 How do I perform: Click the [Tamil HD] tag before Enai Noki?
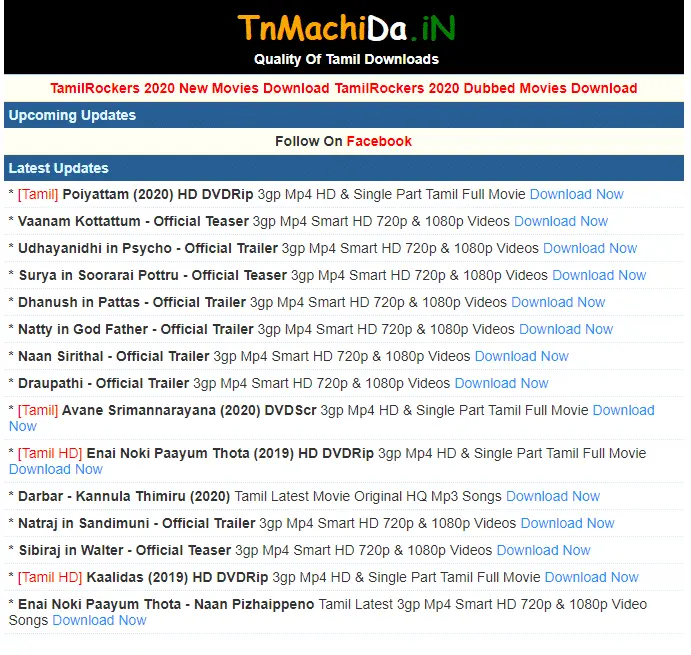coord(50,453)
